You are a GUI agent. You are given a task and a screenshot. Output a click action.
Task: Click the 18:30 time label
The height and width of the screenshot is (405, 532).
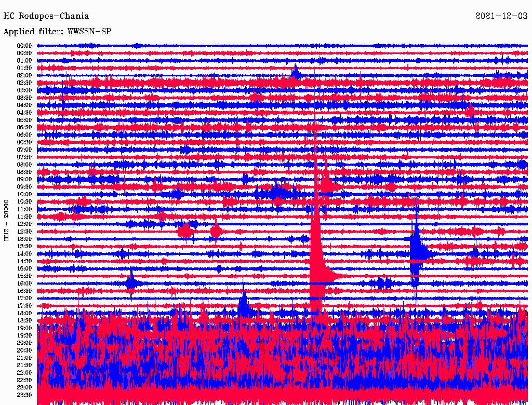tap(24, 320)
